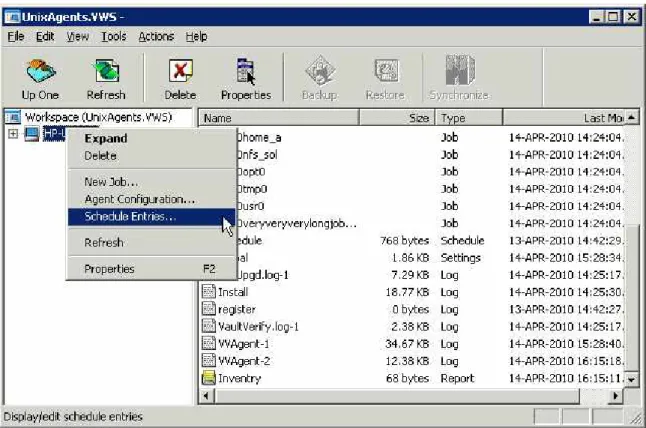Click the horizontal scrollbar thumb
The height and width of the screenshot is (428, 646).
tap(397, 396)
